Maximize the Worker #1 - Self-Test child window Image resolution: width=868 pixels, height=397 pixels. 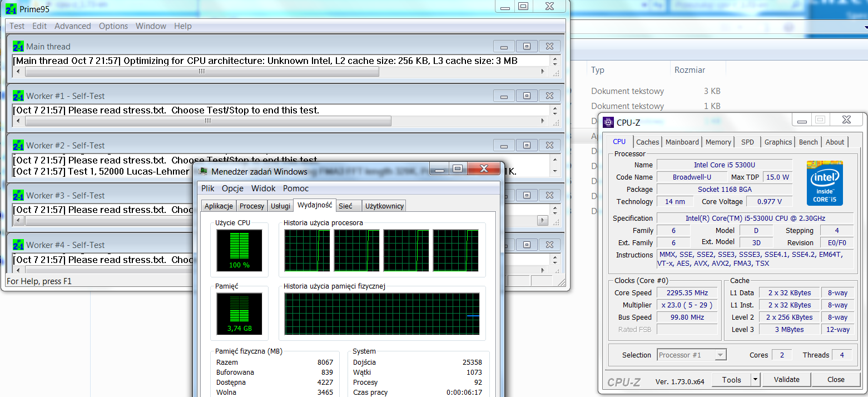click(x=527, y=96)
